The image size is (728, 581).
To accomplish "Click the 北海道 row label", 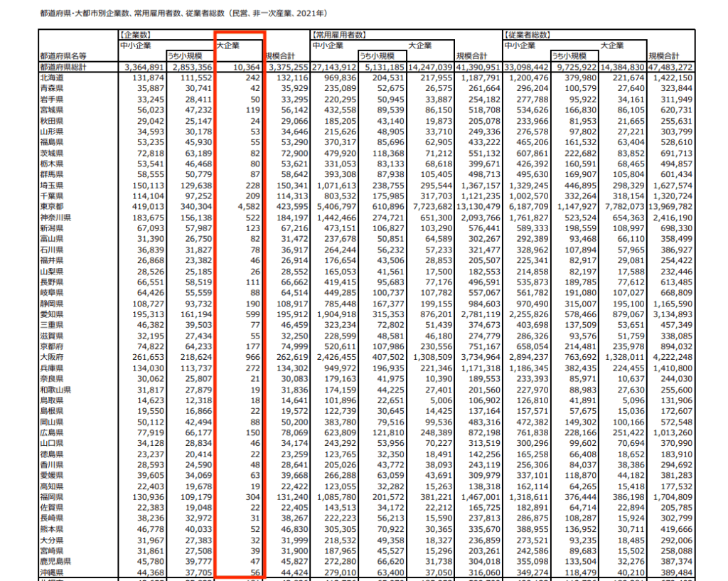I will tap(51, 78).
